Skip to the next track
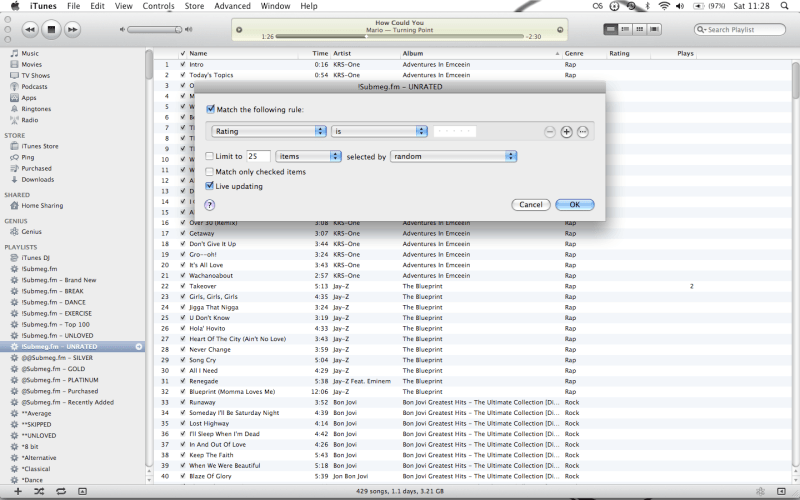Image resolution: width=800 pixels, height=500 pixels. tap(73, 30)
